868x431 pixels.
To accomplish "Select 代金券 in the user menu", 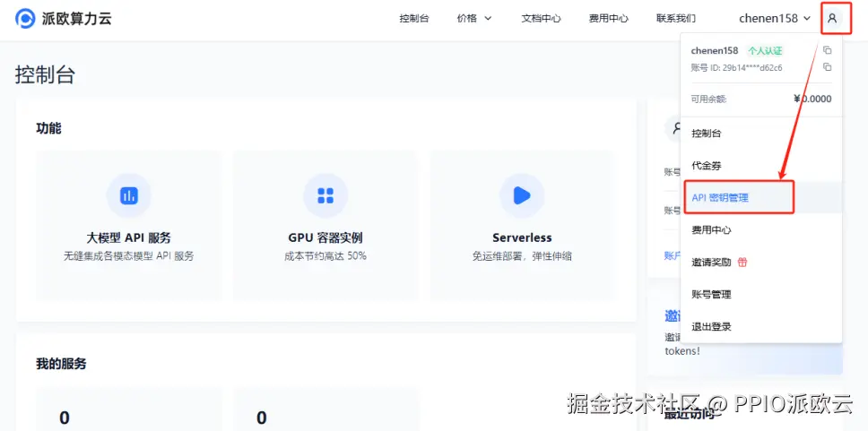I will point(761,166).
